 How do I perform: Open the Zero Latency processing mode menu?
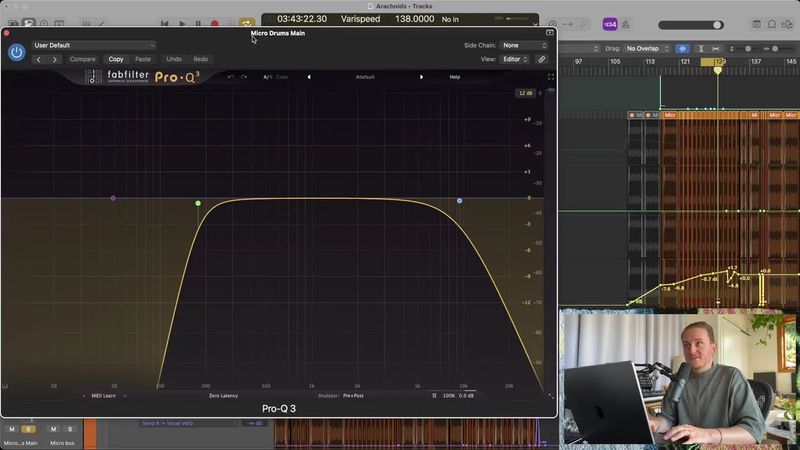coord(223,396)
